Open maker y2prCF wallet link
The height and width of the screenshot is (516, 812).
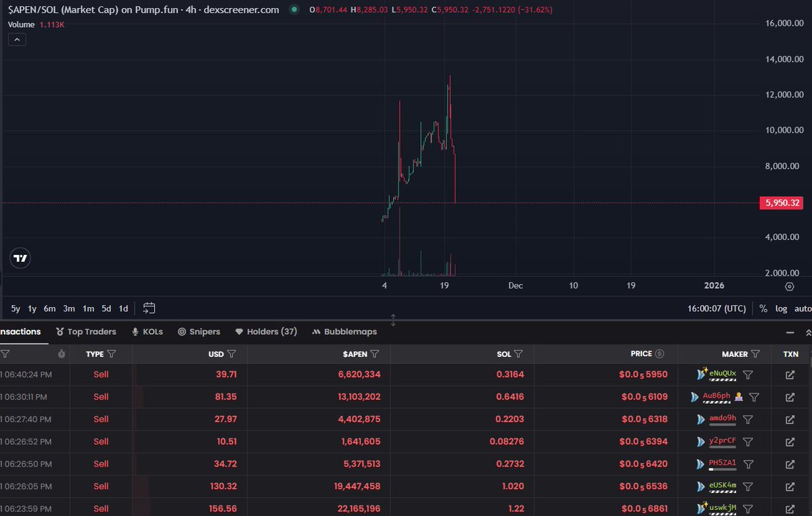tap(722, 440)
